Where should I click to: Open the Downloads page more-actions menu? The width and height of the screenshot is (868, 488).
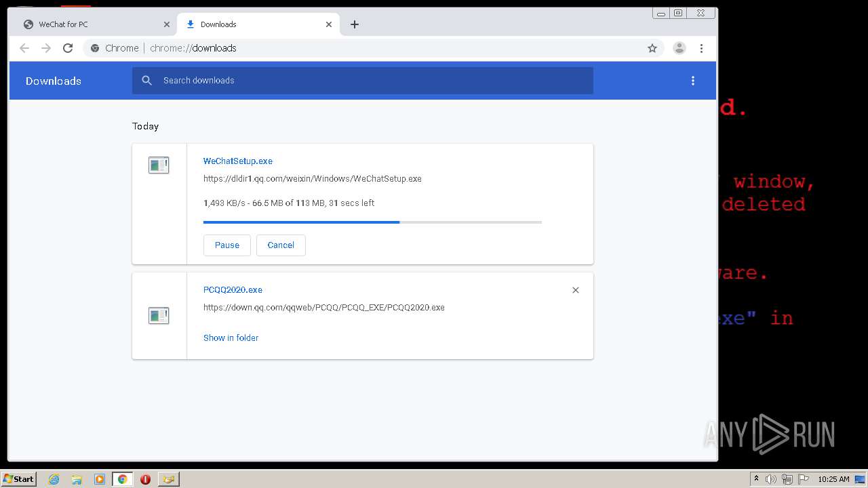[x=692, y=81]
